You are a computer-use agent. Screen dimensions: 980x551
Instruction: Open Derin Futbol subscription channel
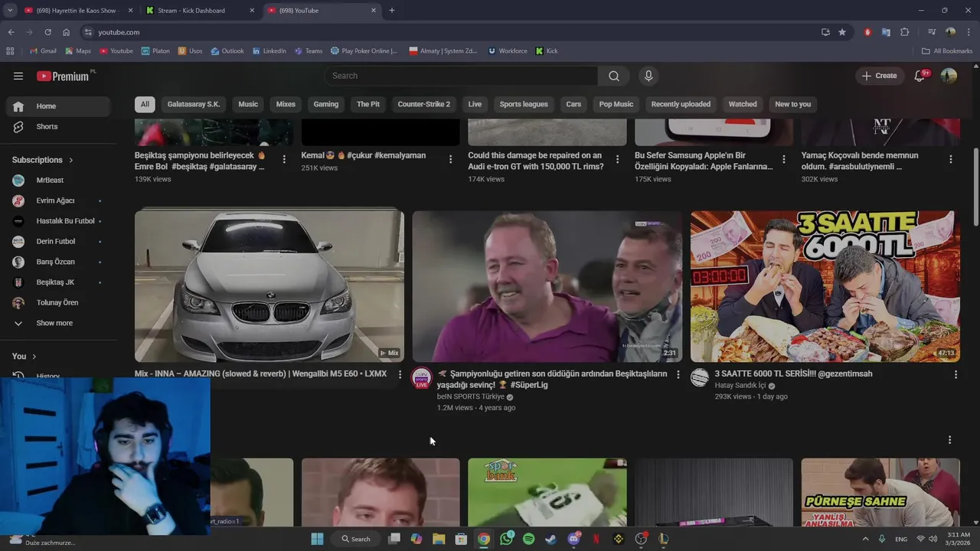pos(58,241)
